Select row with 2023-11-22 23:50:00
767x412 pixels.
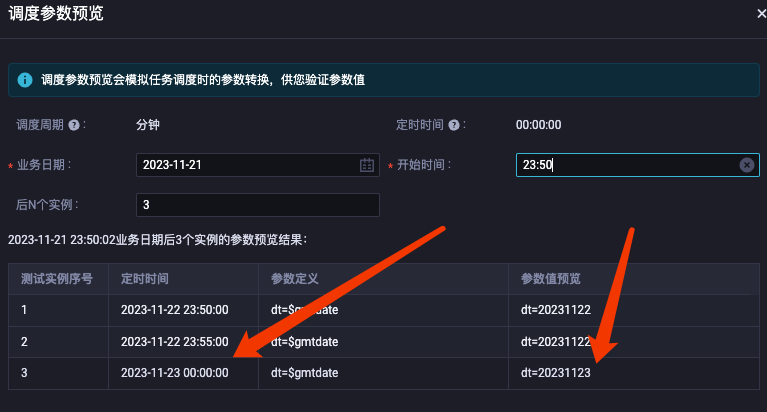click(x=384, y=310)
